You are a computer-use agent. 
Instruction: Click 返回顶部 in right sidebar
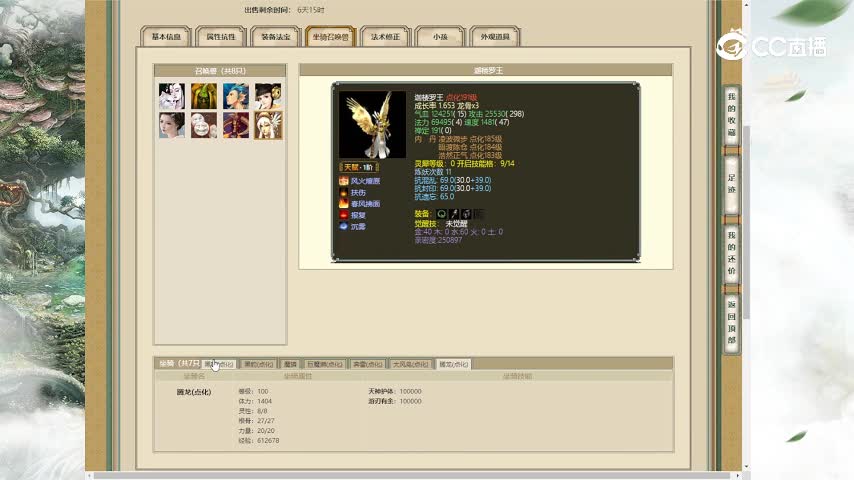(x=731, y=322)
